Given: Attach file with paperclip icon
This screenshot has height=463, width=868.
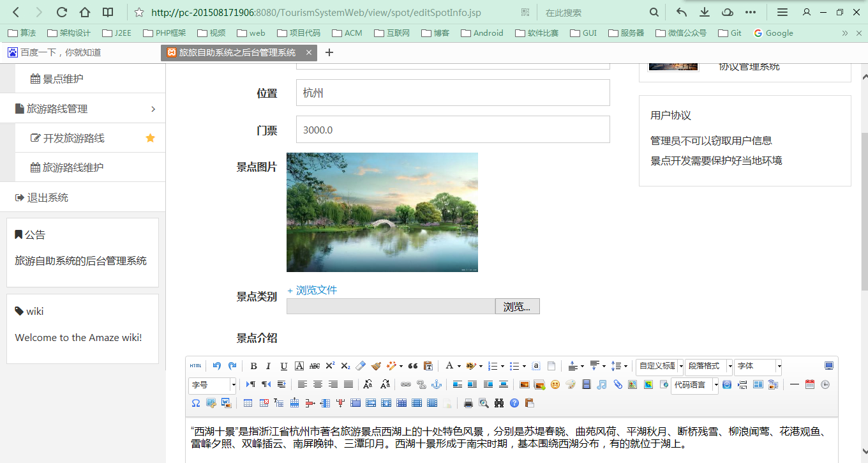Looking at the screenshot, I should pyautogui.click(x=618, y=384).
